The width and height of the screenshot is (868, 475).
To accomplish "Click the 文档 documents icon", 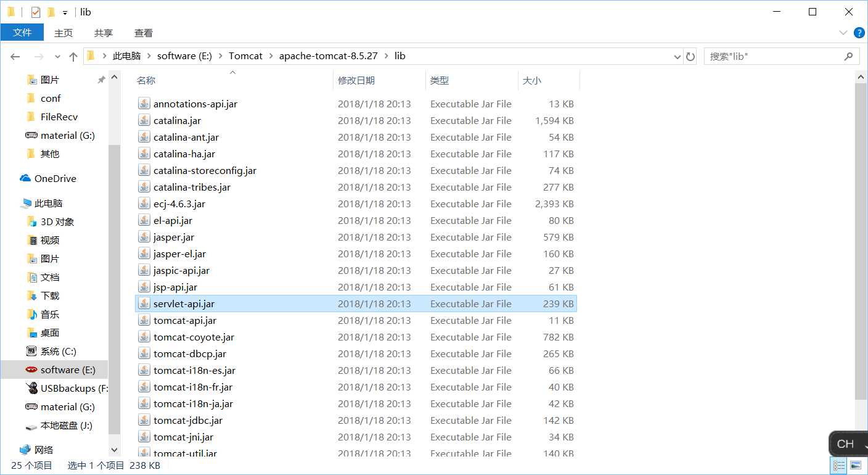I will pyautogui.click(x=32, y=277).
